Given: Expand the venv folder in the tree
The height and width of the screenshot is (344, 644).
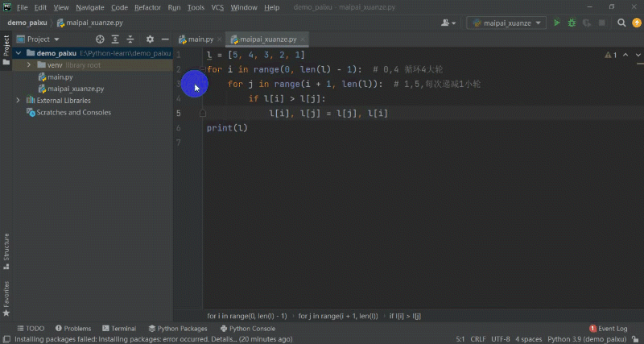Looking at the screenshot, I should click(x=29, y=64).
